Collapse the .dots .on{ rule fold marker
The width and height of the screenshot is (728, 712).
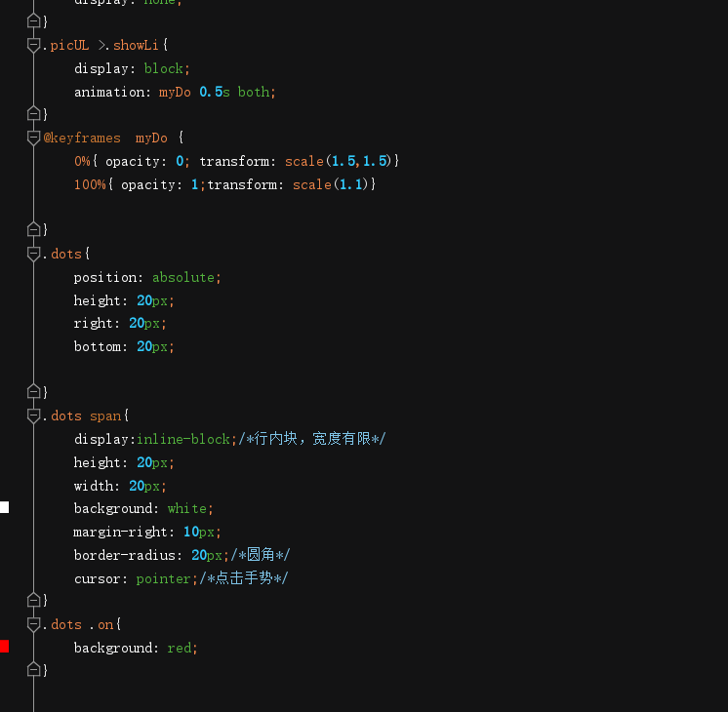point(33,624)
